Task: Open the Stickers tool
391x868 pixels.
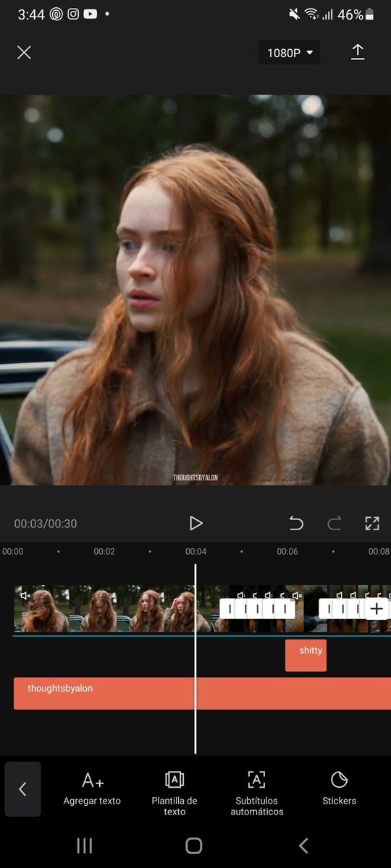Action: tap(339, 788)
